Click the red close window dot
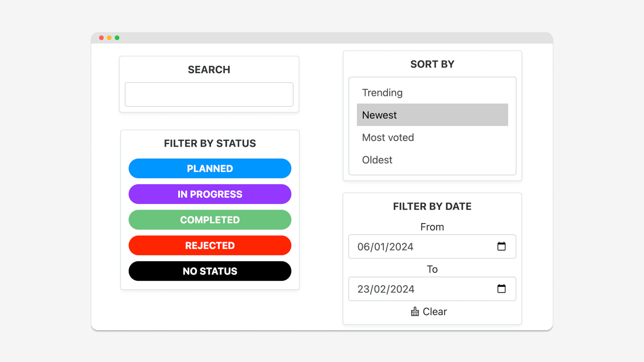 [x=101, y=38]
